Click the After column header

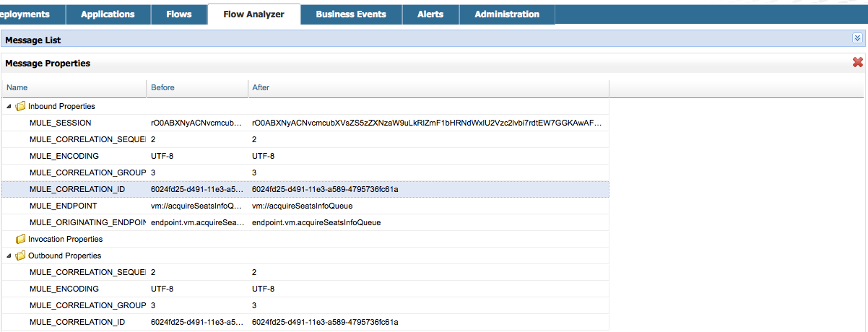(261, 87)
